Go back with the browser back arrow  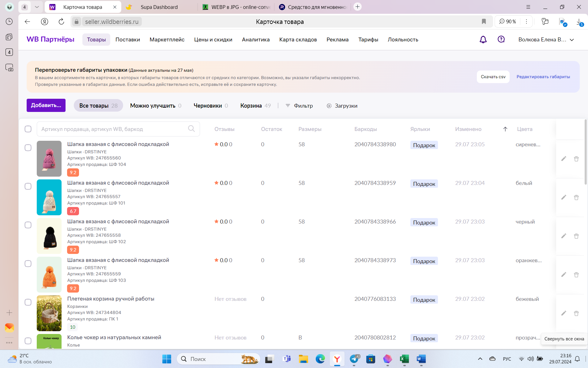(x=27, y=21)
